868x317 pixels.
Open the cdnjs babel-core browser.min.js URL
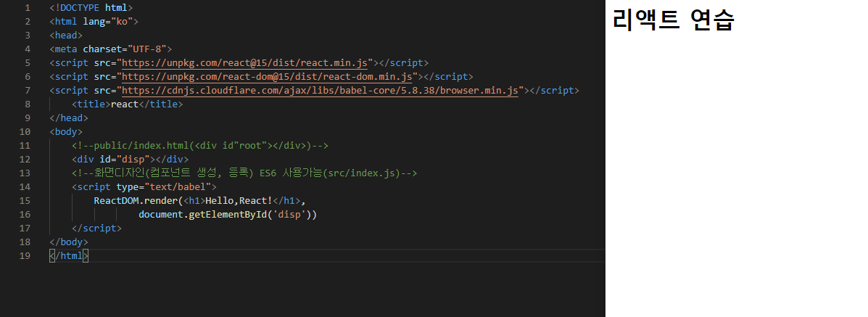click(320, 91)
